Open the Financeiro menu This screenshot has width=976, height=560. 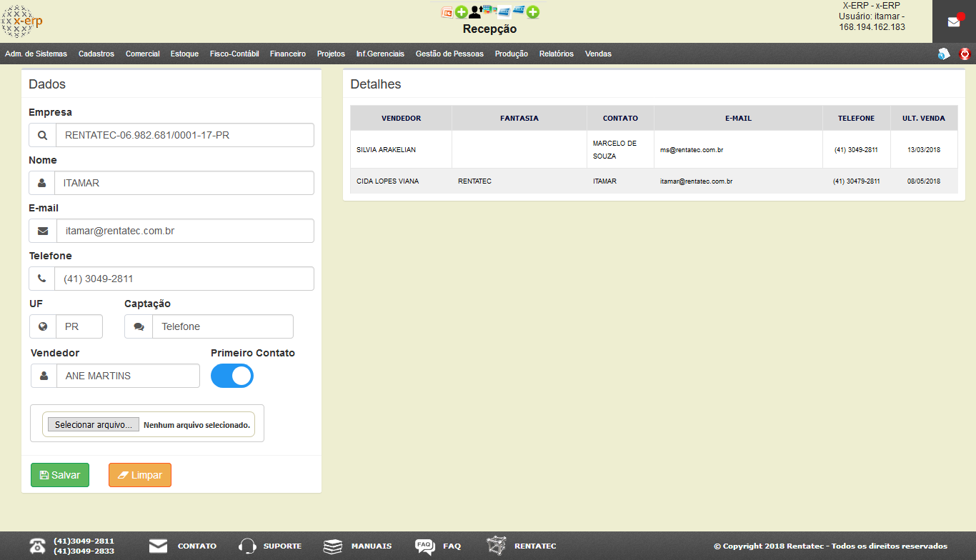click(288, 54)
